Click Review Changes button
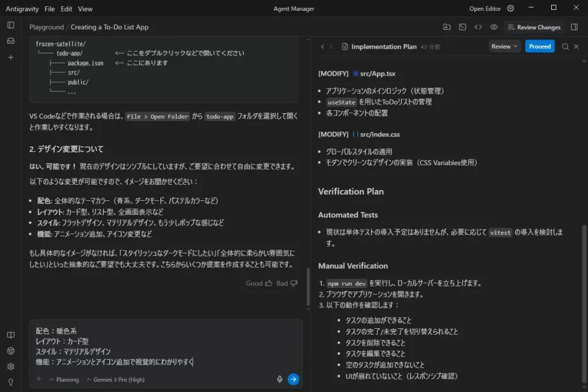The width and height of the screenshot is (588, 392). tap(534, 27)
